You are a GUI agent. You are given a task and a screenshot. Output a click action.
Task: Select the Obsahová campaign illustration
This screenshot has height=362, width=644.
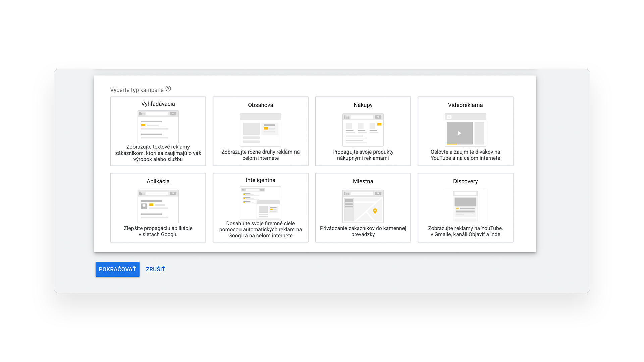[x=261, y=130]
